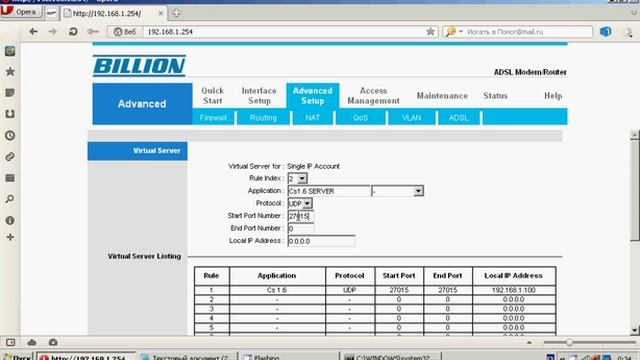This screenshot has height=360, width=640.
Task: Open the shield icon beside search field
Action: click(x=605, y=31)
